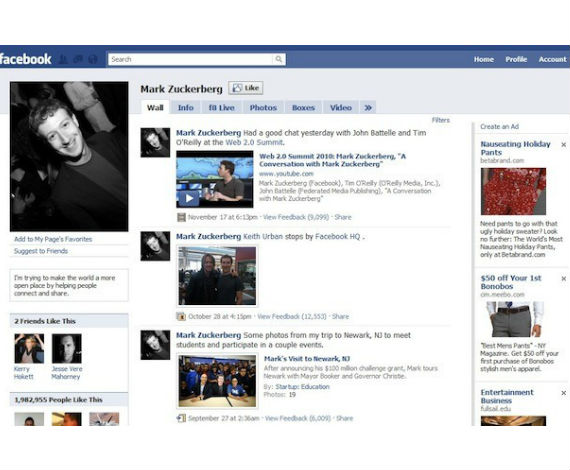Open messages icon in header
This screenshot has height=470, width=570.
[78, 59]
